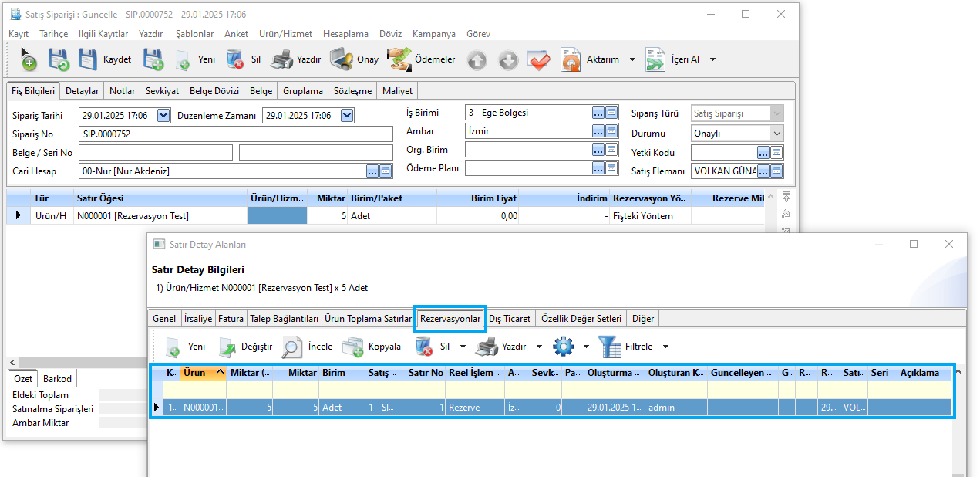The width and height of the screenshot is (980, 477).
Task: Click the Cari Hesap lookup ellipsis button
Action: [x=372, y=171]
